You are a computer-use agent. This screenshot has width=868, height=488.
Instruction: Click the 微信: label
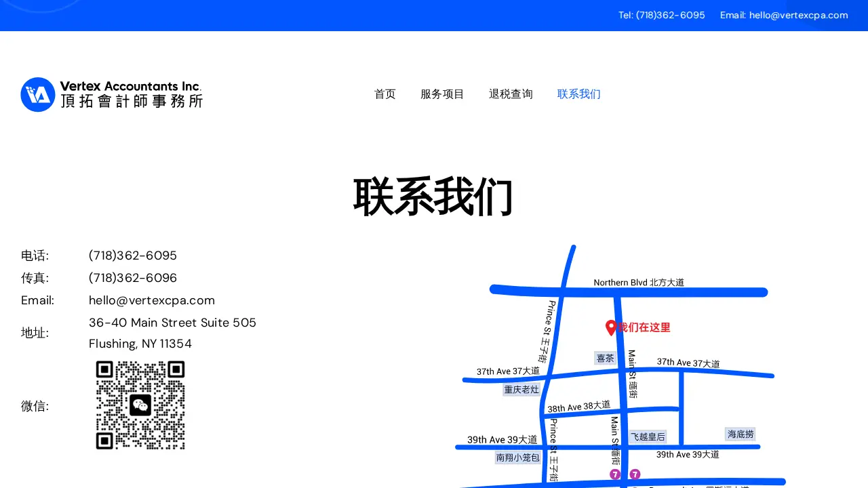coord(35,406)
